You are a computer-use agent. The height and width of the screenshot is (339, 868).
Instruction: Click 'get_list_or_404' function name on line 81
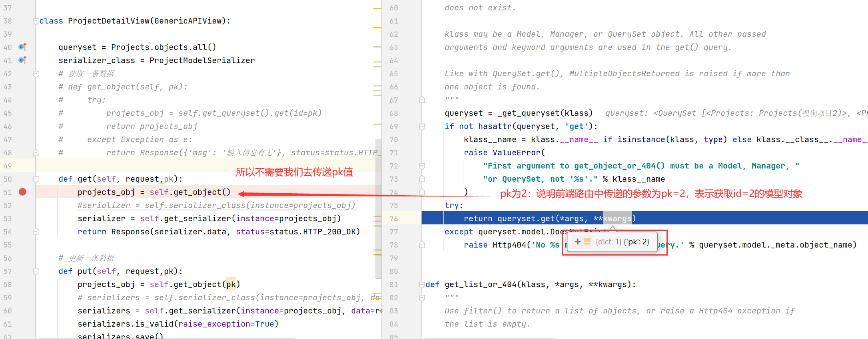point(481,284)
